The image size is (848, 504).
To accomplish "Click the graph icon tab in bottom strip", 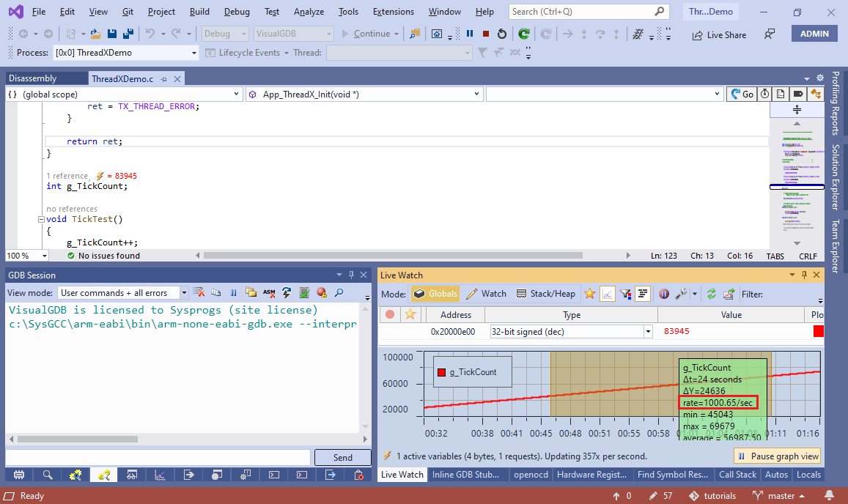I will 160,475.
